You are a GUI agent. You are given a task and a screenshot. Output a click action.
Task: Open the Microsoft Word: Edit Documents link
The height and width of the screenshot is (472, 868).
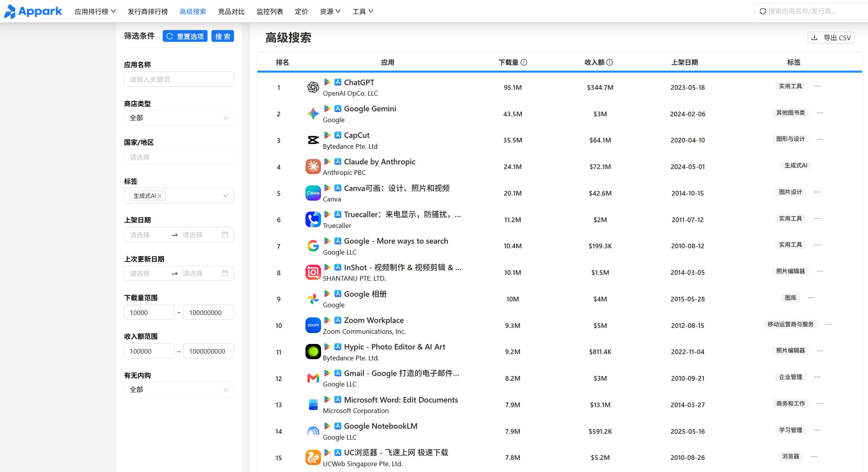coord(401,400)
